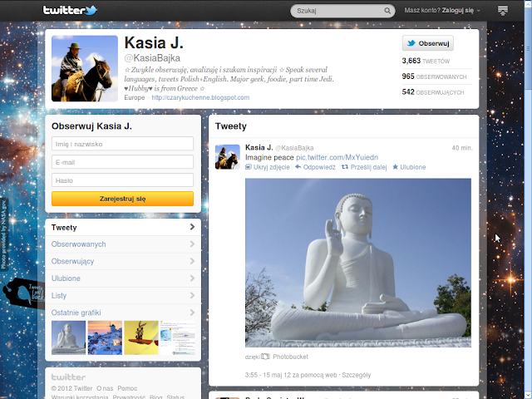This screenshot has width=532, height=399.
Task: Click the chevron next to Tweety
Action: pos(192,227)
